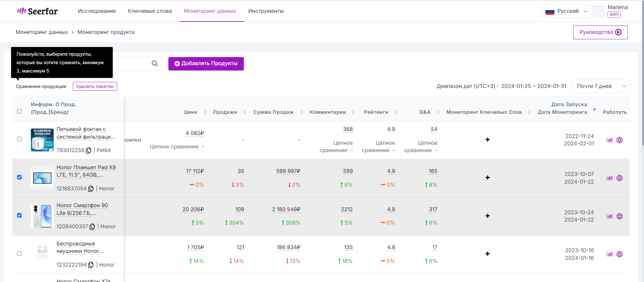Sort table by Q&A column
The height and width of the screenshot is (282, 644).
click(438, 112)
